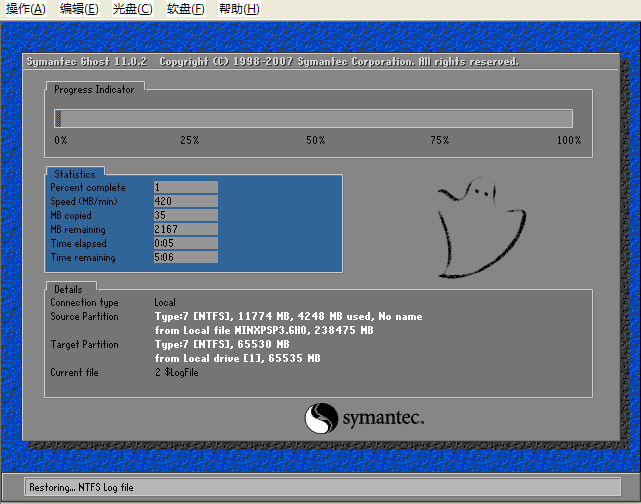Viewport: 641px width, 504px height.
Task: Click the Local drive [1] line
Action: click(238, 358)
